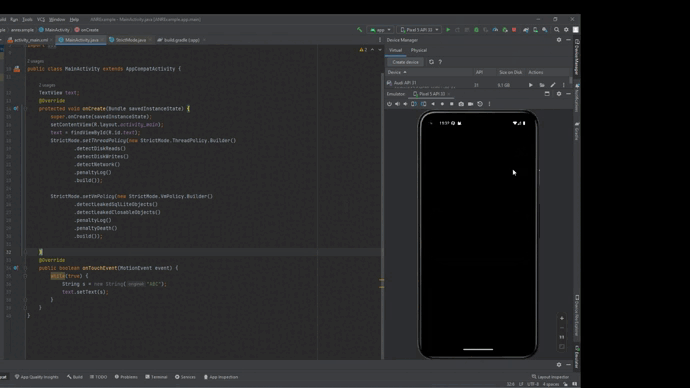Open the app run configuration dropdown
Image resolution: width=690 pixels, height=388 pixels.
(x=380, y=30)
